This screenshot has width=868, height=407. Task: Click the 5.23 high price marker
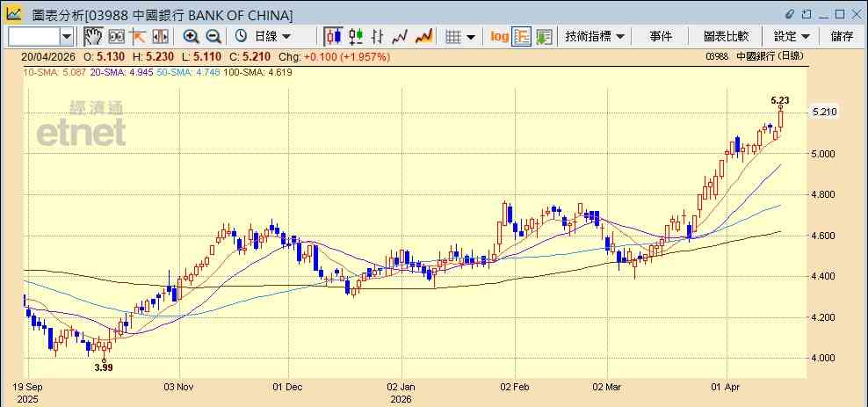coord(780,101)
